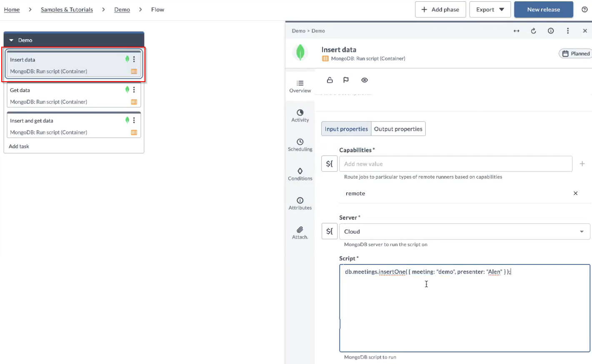Open options menu of Get data task
This screenshot has height=364, width=592.
pyautogui.click(x=134, y=90)
